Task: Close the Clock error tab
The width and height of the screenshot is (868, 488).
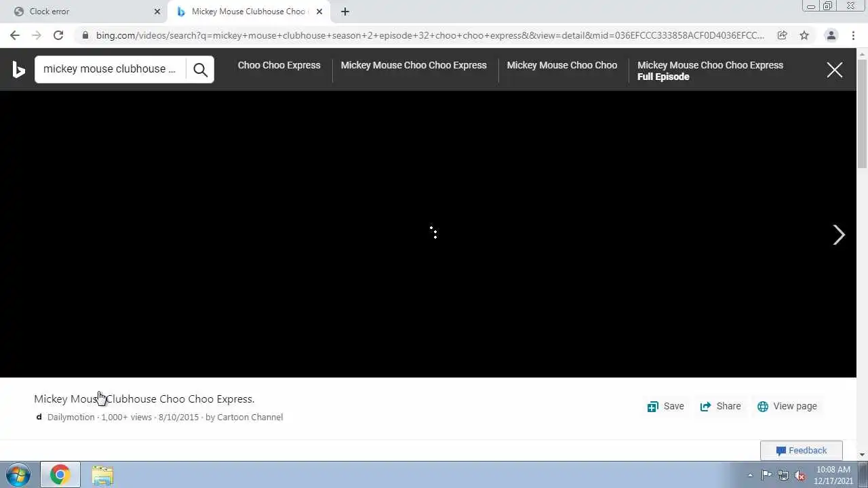Action: [157, 12]
